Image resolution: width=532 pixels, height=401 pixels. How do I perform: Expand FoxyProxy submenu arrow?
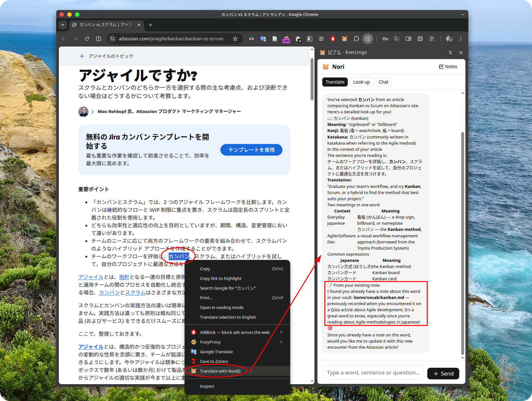click(281, 342)
